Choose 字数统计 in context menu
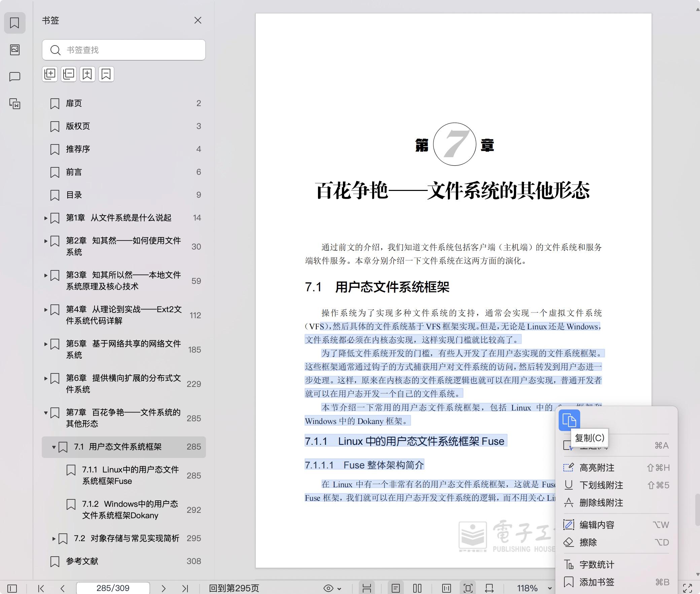The image size is (700, 594). click(x=597, y=565)
